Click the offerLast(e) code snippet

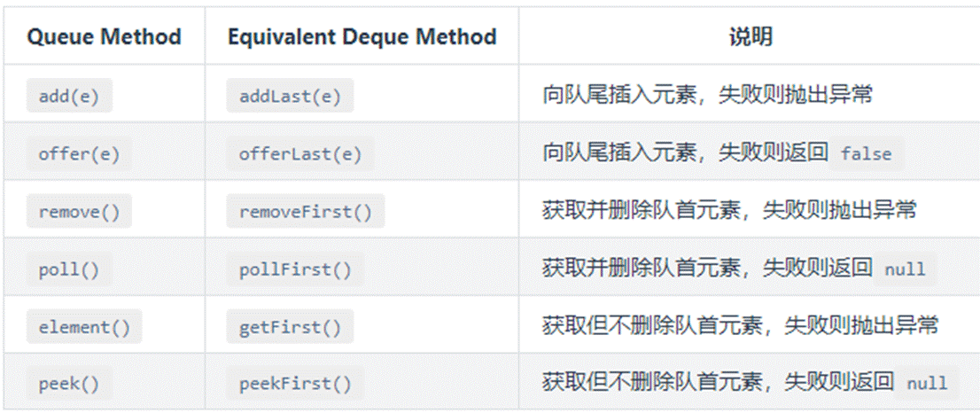(299, 153)
